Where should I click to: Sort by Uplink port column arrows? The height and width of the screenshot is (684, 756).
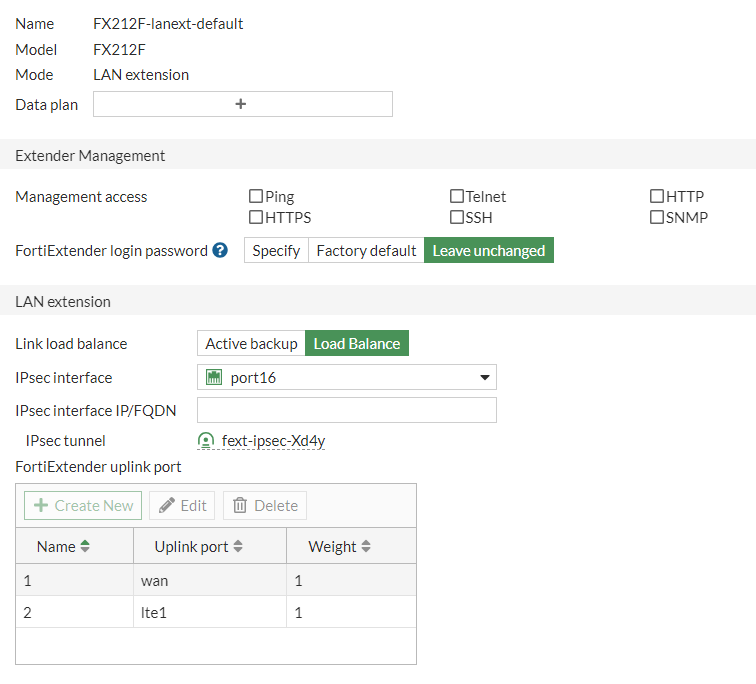pyautogui.click(x=238, y=546)
